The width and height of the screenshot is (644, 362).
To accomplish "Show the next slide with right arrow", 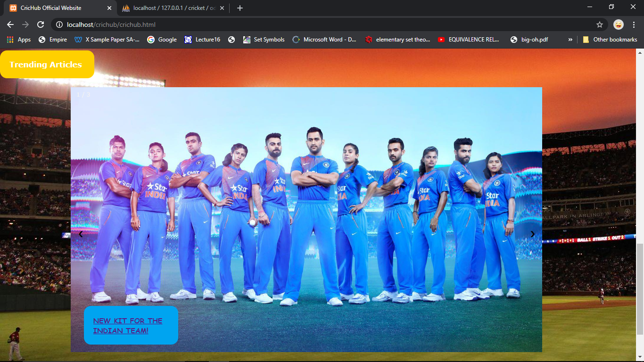I will point(533,234).
